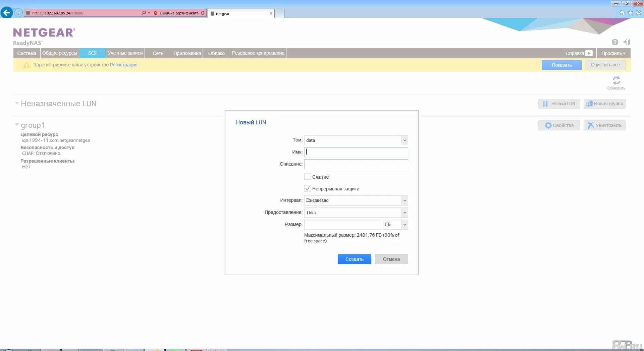The height and width of the screenshot is (351, 644).
Task: Open the Предоставление Thick dropdown
Action: point(405,213)
